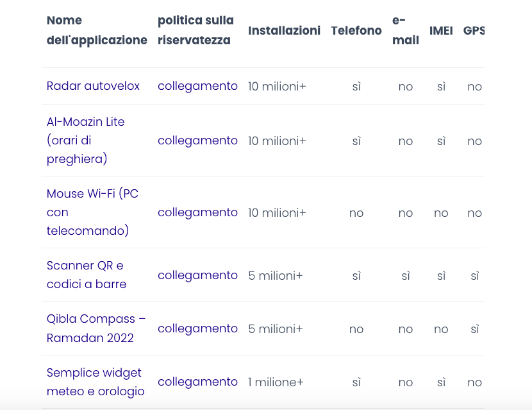Image resolution: width=532 pixels, height=410 pixels.
Task: Select the IMEI column header
Action: coord(441,30)
